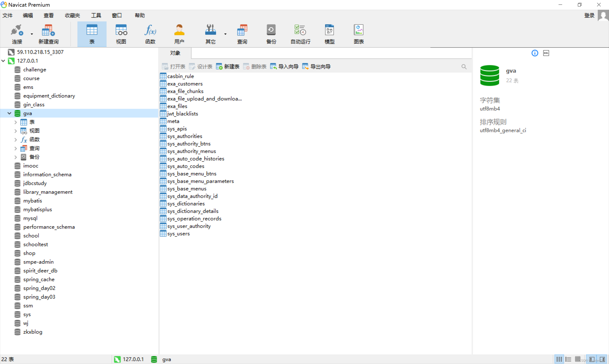609x364 pixels.
Task: Open the 收藏夹 menu
Action: [x=72, y=15]
